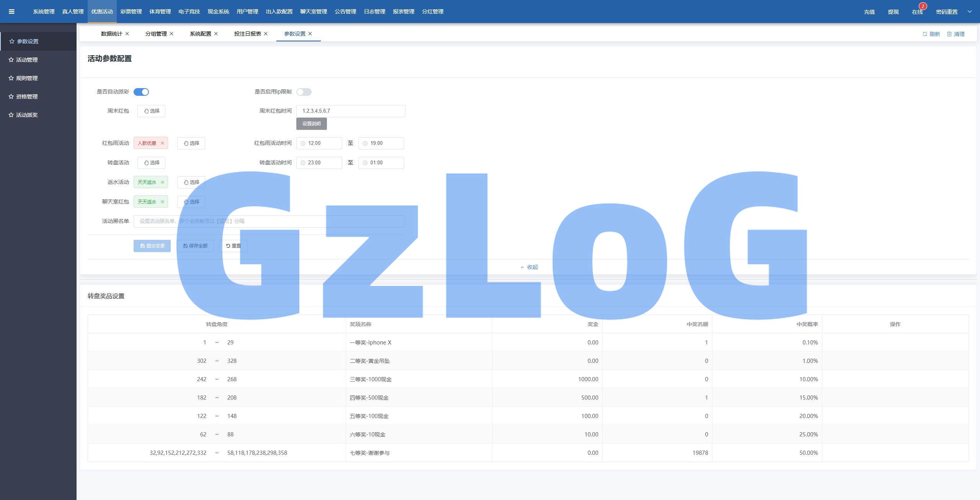Click the 设置说明 button

(311, 124)
